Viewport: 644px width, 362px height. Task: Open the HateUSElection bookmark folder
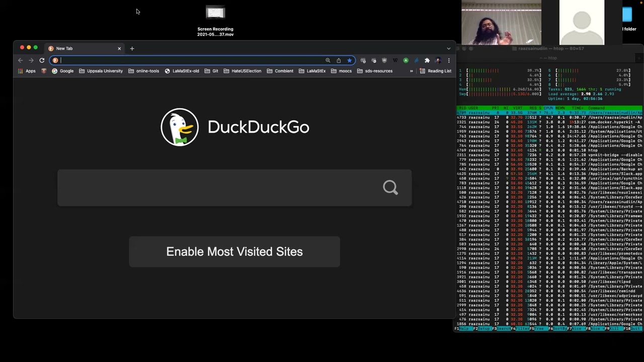point(243,71)
